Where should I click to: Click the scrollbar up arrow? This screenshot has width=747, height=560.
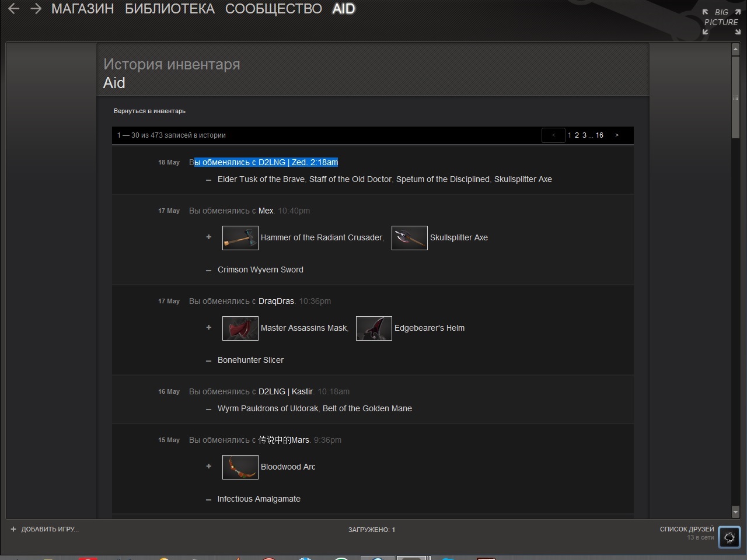point(735,50)
